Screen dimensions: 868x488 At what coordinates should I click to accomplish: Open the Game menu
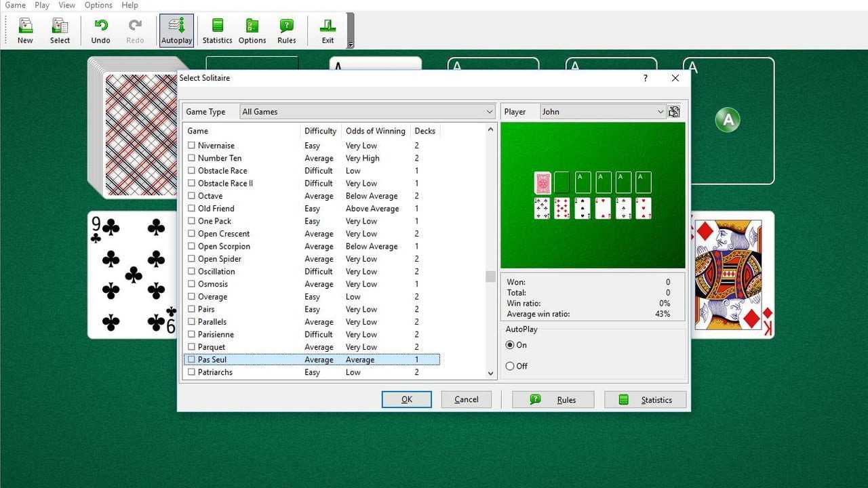15,5
